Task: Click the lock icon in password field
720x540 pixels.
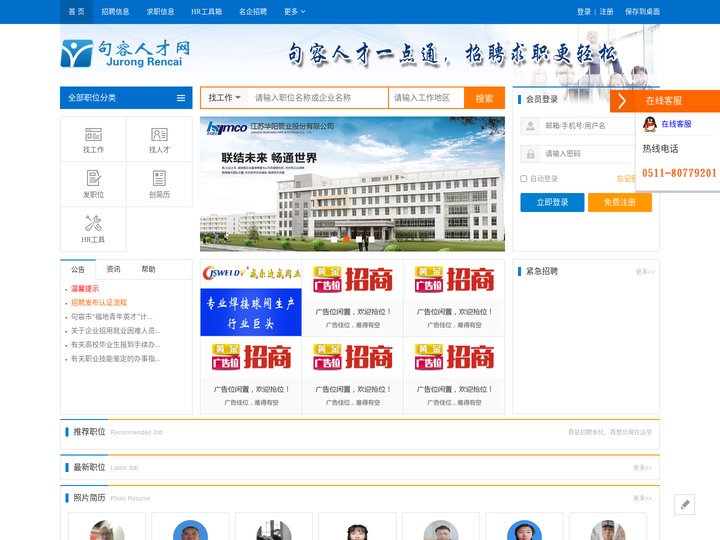Action: (530, 154)
